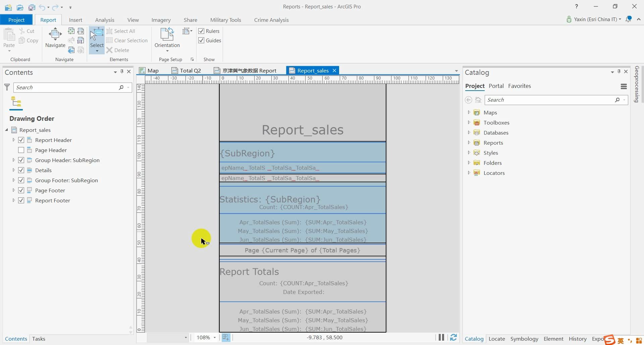The image size is (644, 345).
Task: Uncheck Group Header: SubRegion checkbox
Action: 21,160
